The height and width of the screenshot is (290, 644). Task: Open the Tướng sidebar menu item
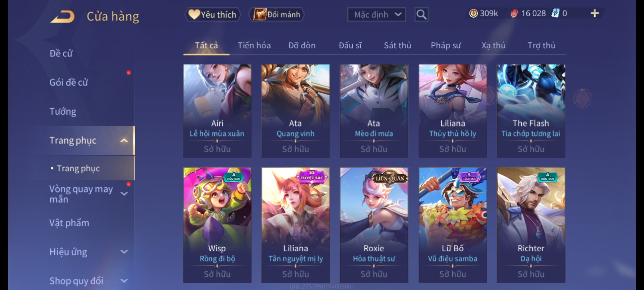(63, 111)
